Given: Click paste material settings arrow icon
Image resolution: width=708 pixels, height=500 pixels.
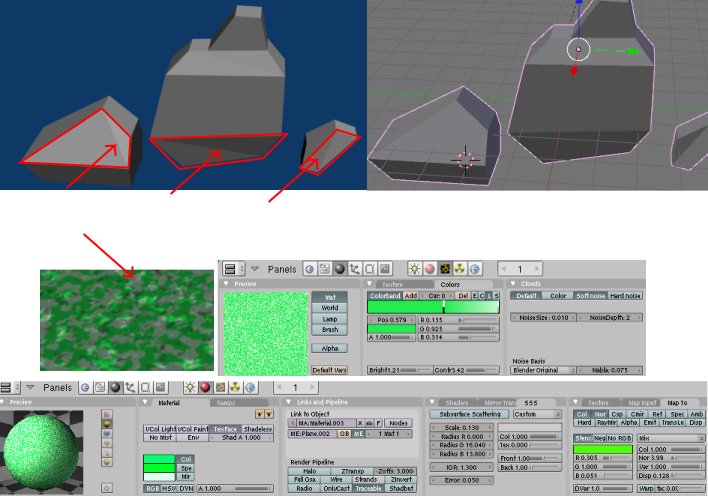Looking at the screenshot, I should click(x=269, y=414).
